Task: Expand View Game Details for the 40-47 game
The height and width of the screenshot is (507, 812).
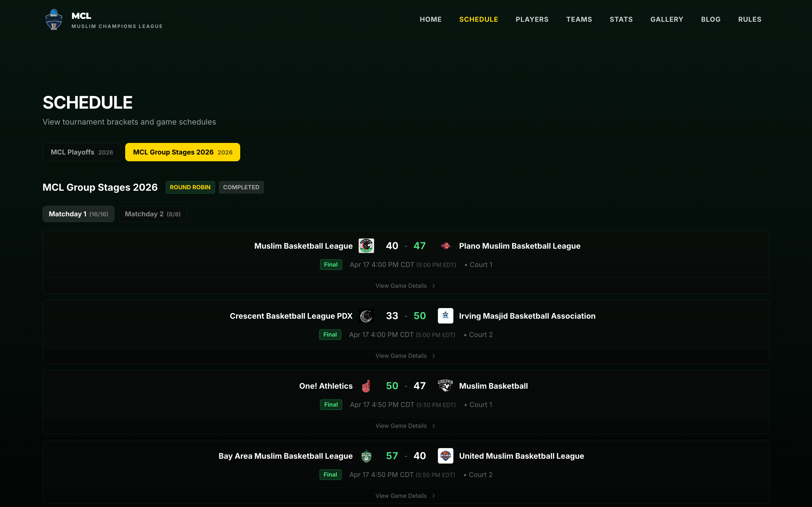Action: pos(405,286)
